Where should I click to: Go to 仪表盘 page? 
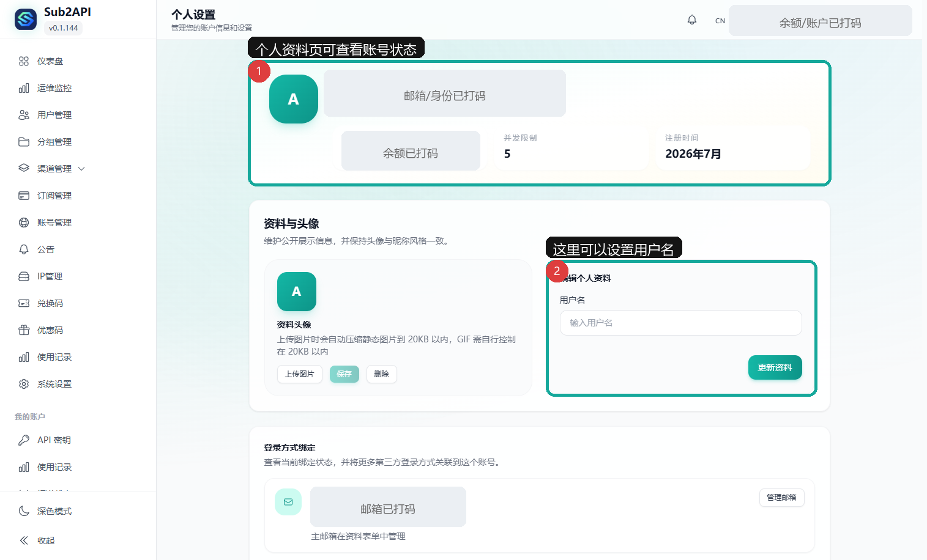tap(78, 61)
